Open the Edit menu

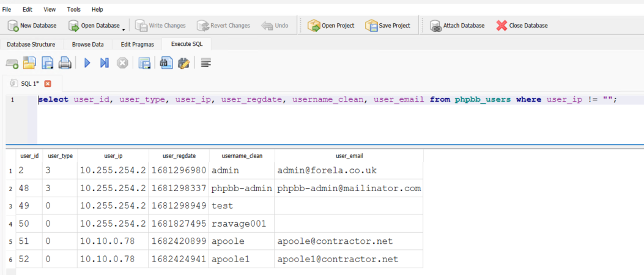[28, 9]
